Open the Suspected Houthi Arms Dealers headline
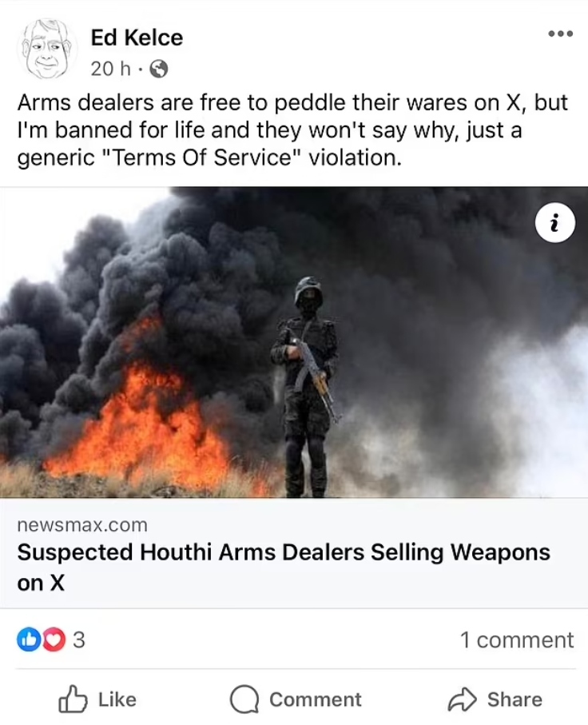 (284, 567)
